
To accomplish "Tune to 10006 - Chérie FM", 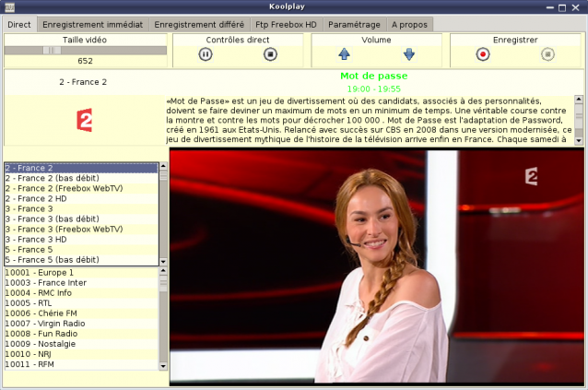I will pos(81,313).
